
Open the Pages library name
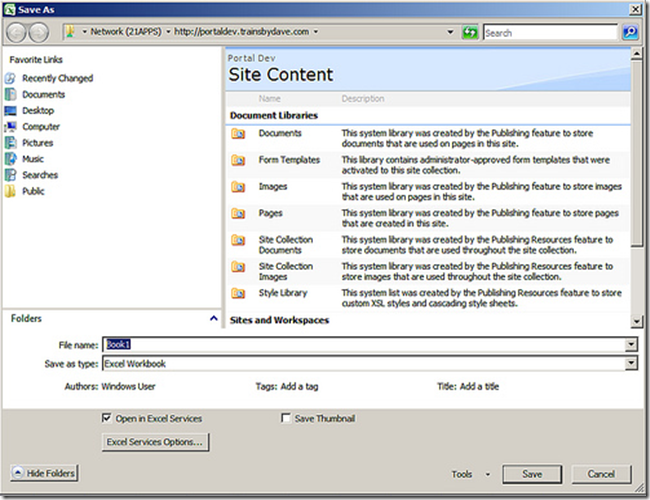[x=271, y=213]
